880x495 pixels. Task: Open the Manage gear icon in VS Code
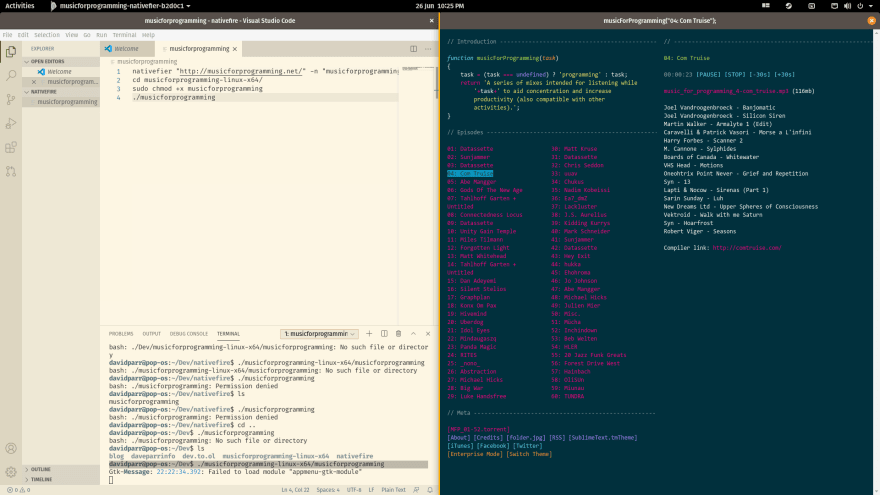pyautogui.click(x=11, y=472)
